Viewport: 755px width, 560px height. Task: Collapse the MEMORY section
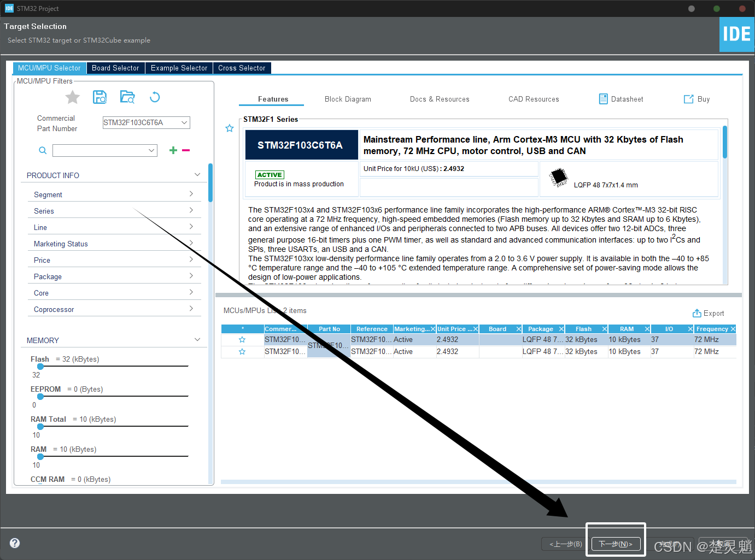tap(197, 340)
